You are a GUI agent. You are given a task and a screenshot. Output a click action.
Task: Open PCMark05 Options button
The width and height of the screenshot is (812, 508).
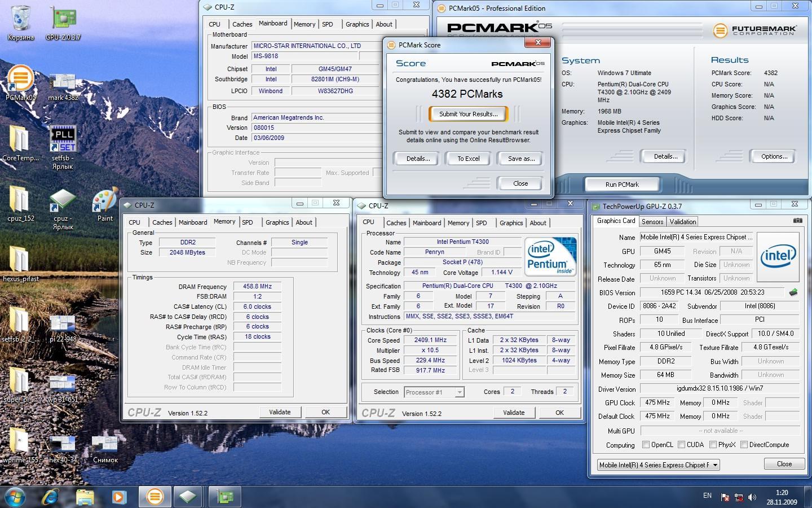[x=774, y=156]
